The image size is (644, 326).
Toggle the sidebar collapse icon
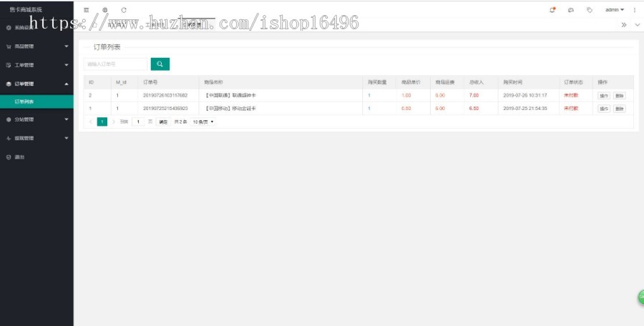tap(87, 10)
